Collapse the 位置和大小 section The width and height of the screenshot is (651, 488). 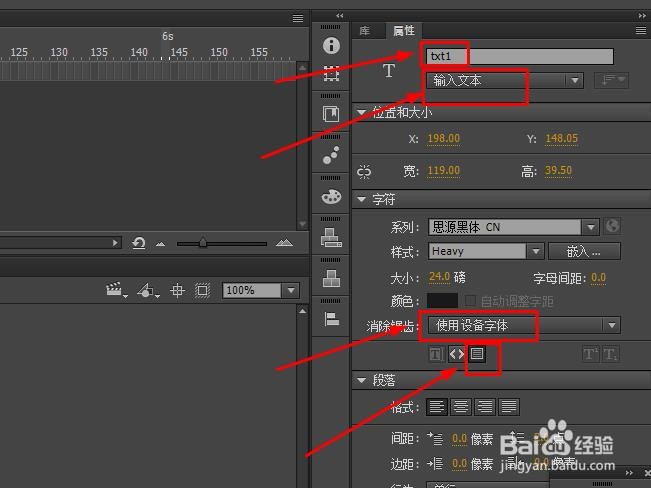pyautogui.click(x=361, y=112)
